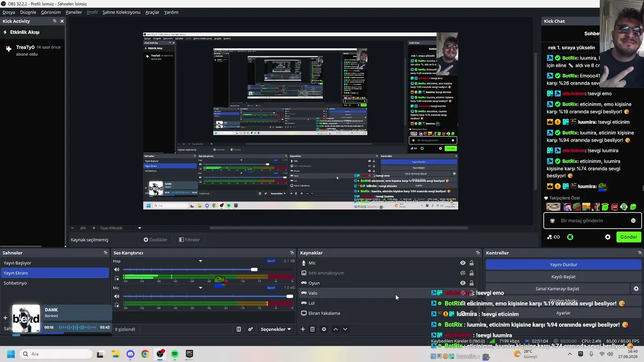This screenshot has height=362, width=644.
Task: Open Ayarlar from the Kontroller panel
Action: [x=563, y=313]
